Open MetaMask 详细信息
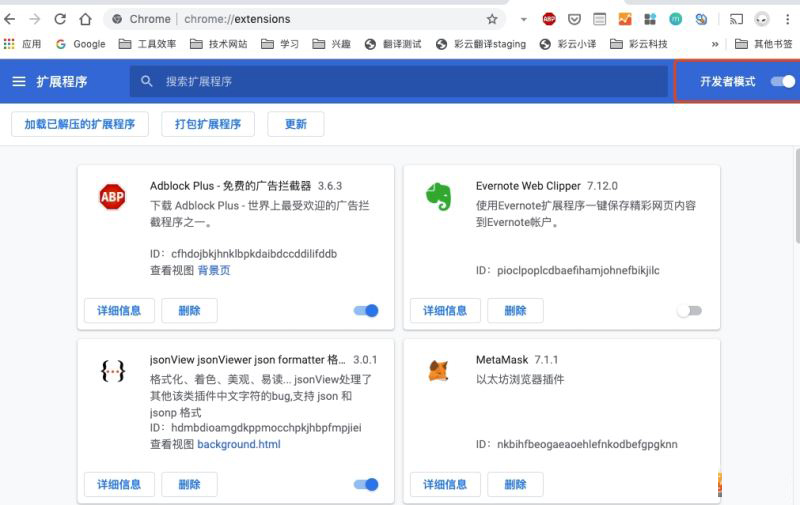Viewport: 800px width, 505px height. pyautogui.click(x=445, y=485)
